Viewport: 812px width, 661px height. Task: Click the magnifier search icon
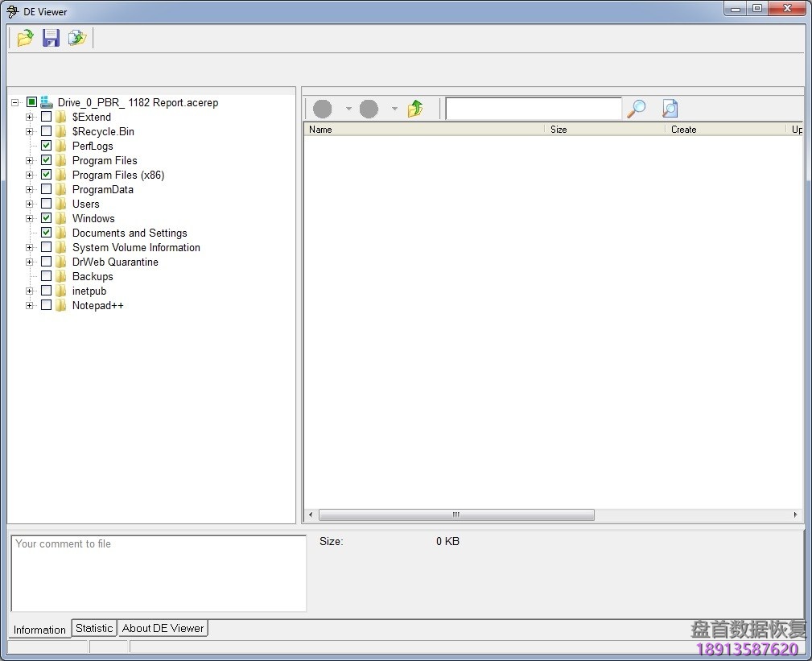(x=635, y=107)
